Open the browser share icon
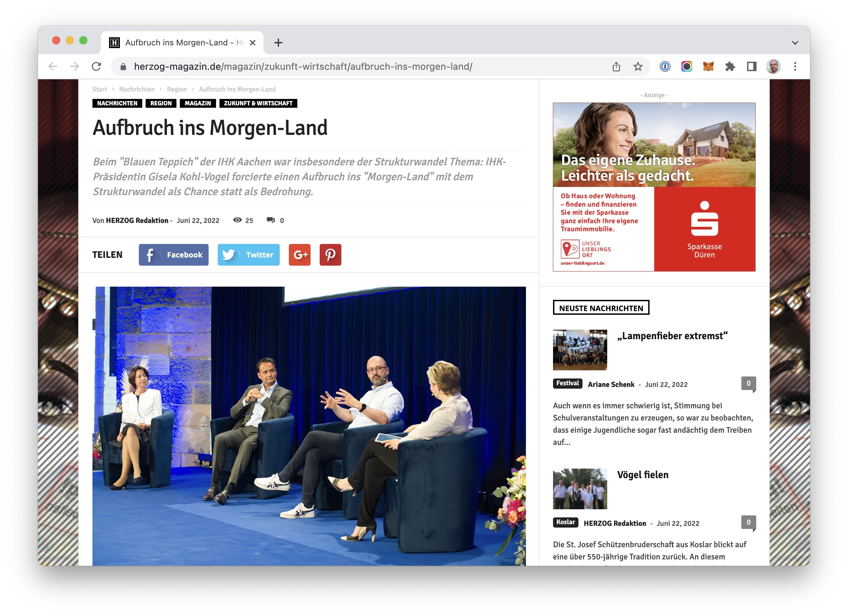This screenshot has width=848, height=616. tap(616, 66)
